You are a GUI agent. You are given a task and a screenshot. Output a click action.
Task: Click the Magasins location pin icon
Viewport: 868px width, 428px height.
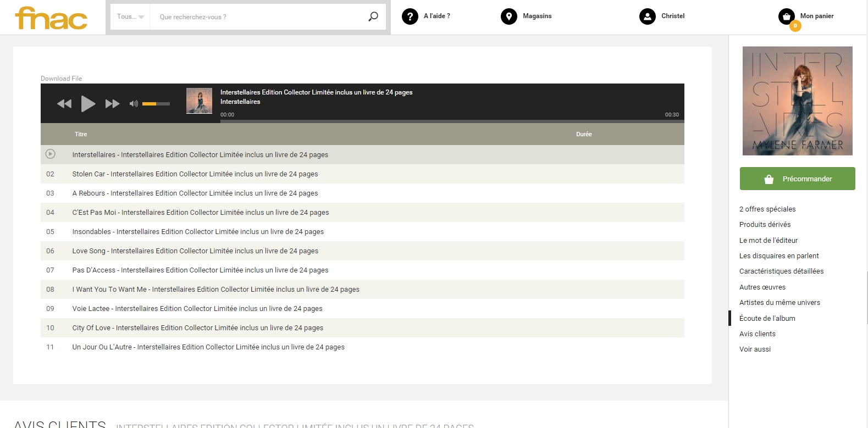coord(508,16)
